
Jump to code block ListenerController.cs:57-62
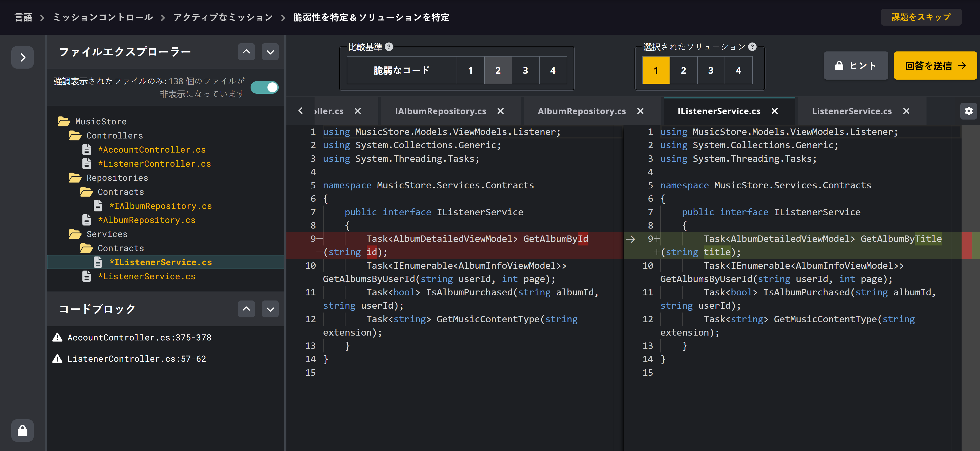click(x=137, y=359)
